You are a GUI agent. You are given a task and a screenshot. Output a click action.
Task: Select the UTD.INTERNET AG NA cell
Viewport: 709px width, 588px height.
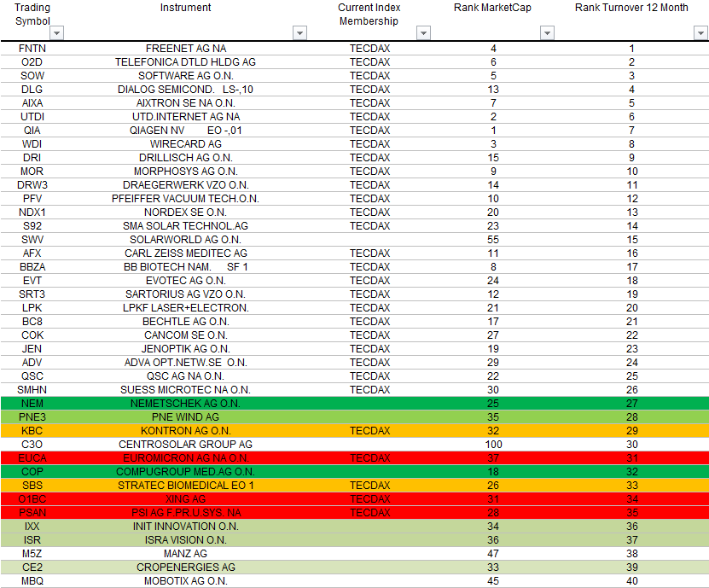click(x=185, y=117)
